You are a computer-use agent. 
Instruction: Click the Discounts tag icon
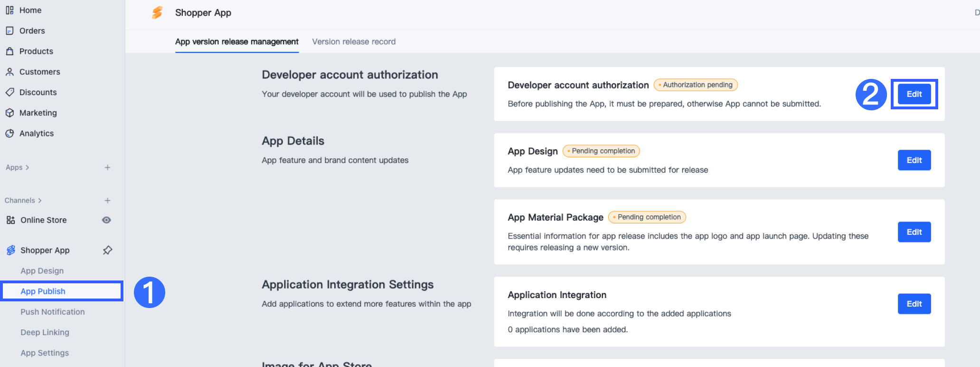click(9, 92)
